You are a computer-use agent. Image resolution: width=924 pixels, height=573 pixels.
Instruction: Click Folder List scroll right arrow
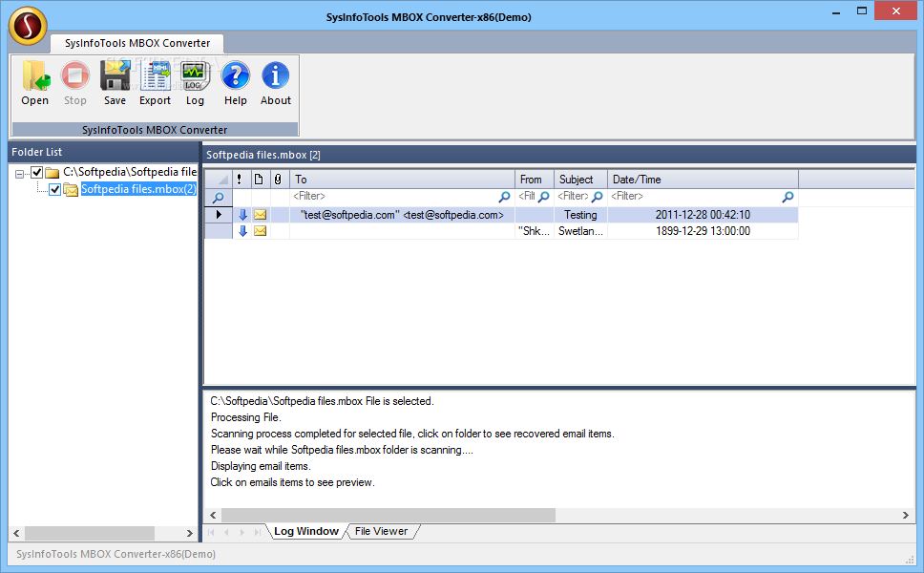pos(189,533)
